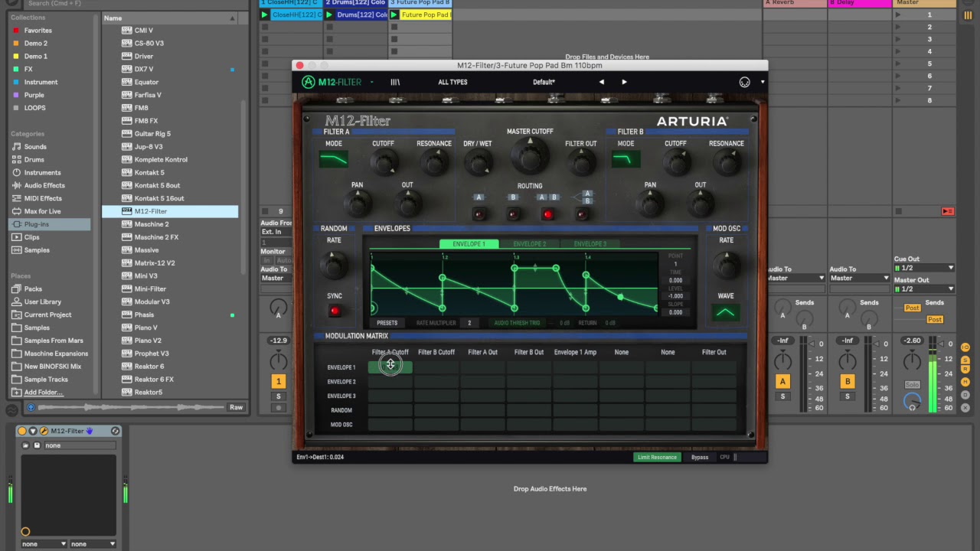
Task: Open Sounds category in browser
Action: pyautogui.click(x=35, y=146)
